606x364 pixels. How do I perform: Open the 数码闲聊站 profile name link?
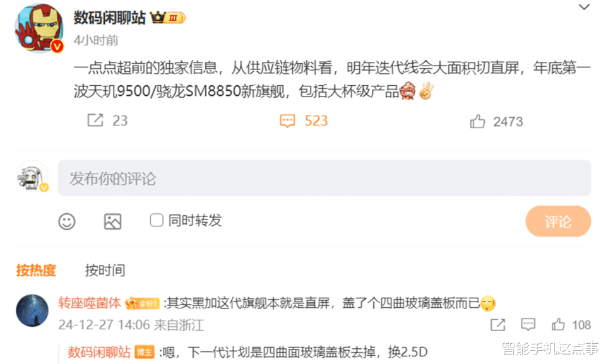tap(109, 18)
